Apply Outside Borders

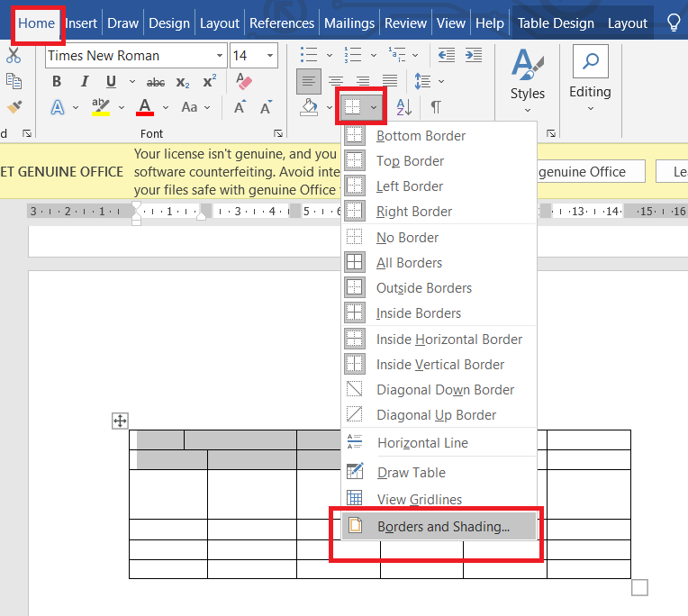[439, 288]
